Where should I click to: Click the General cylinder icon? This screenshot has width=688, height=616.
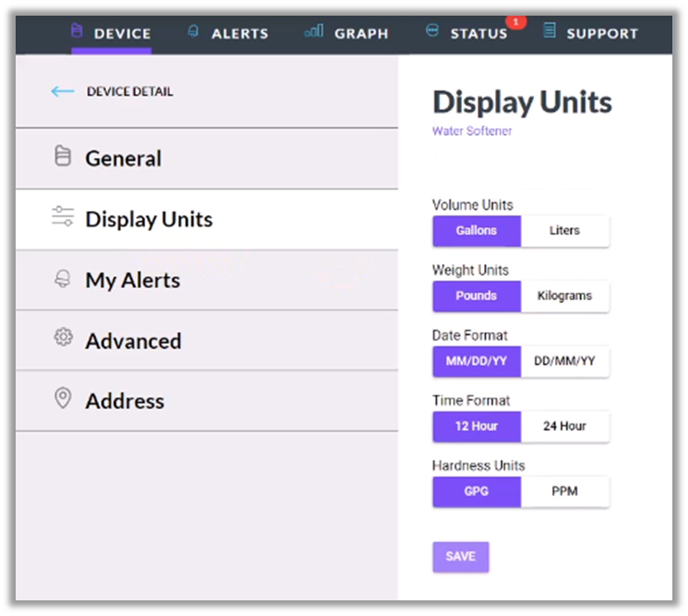click(63, 157)
